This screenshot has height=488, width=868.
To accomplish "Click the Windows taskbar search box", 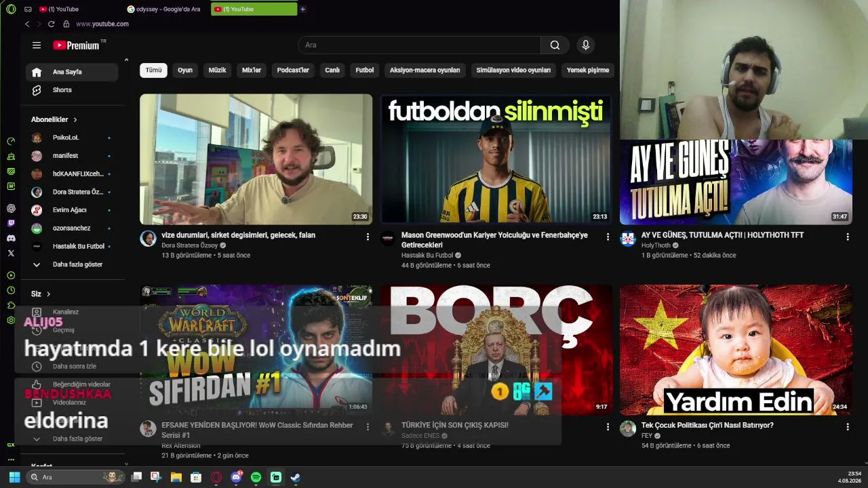I will pos(75,477).
